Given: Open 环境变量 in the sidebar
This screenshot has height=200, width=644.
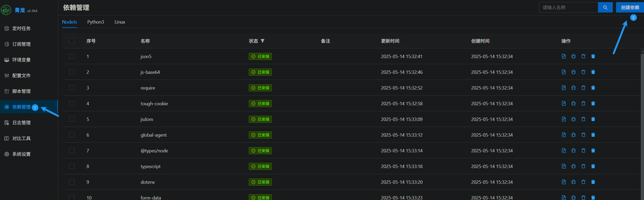Looking at the screenshot, I should (x=29, y=60).
